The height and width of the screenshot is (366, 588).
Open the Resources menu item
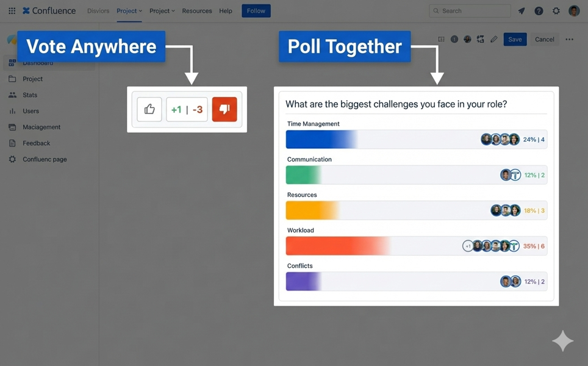[x=197, y=11]
